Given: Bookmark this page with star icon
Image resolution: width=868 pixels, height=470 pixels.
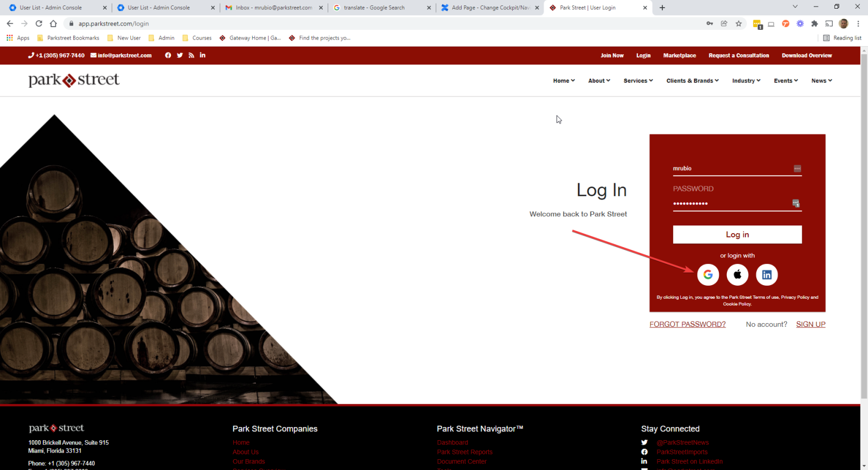Looking at the screenshot, I should pyautogui.click(x=738, y=23).
